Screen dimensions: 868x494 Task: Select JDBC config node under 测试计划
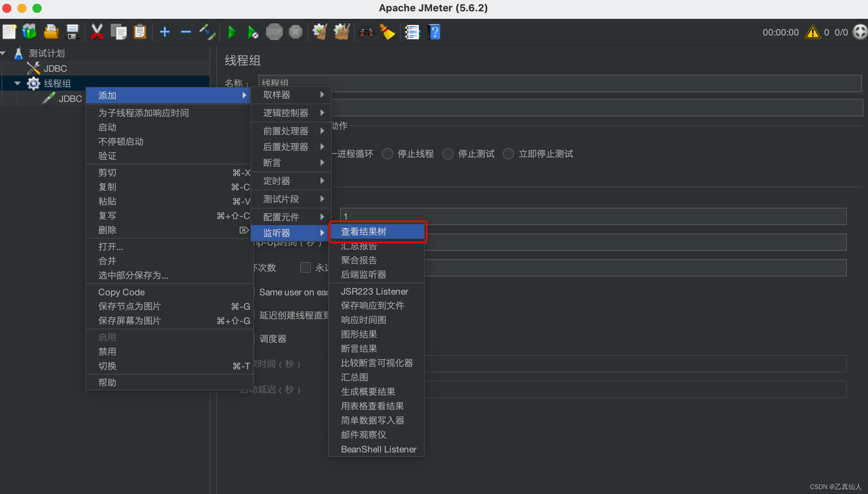click(55, 68)
